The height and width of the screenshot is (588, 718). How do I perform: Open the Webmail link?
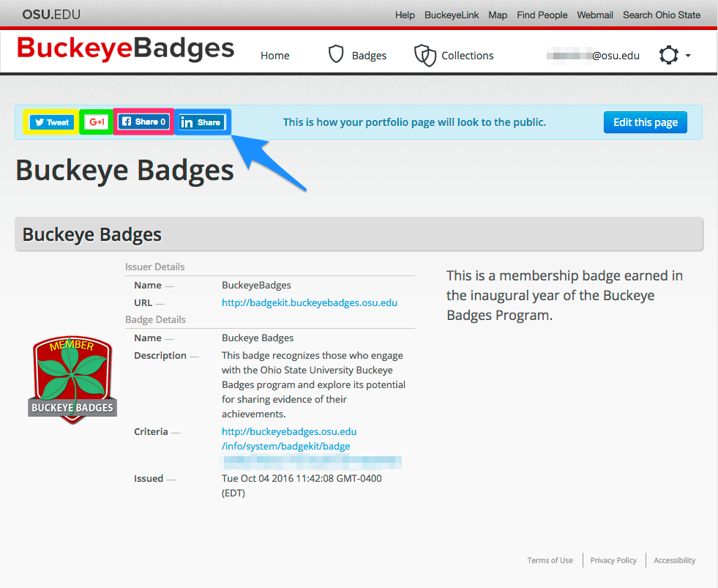point(595,15)
